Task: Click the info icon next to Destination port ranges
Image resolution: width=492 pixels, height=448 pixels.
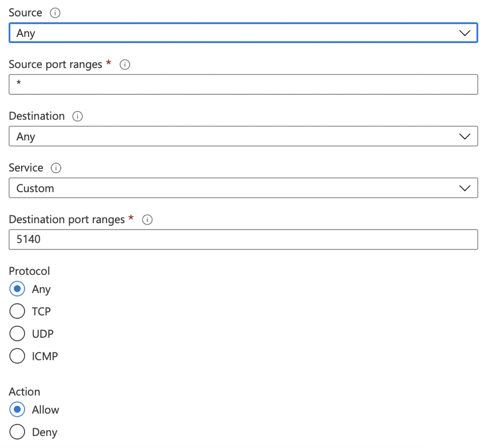Action: click(x=147, y=220)
